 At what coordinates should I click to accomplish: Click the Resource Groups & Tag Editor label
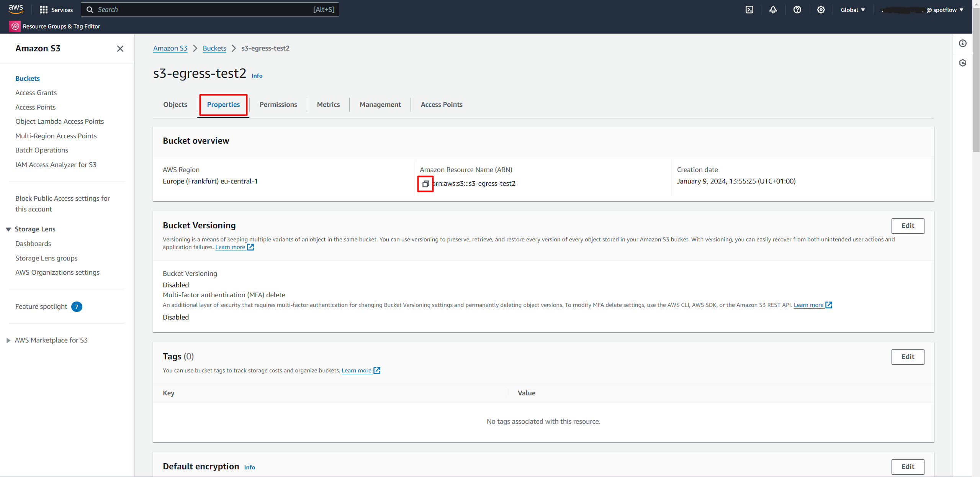pyautogui.click(x=61, y=26)
